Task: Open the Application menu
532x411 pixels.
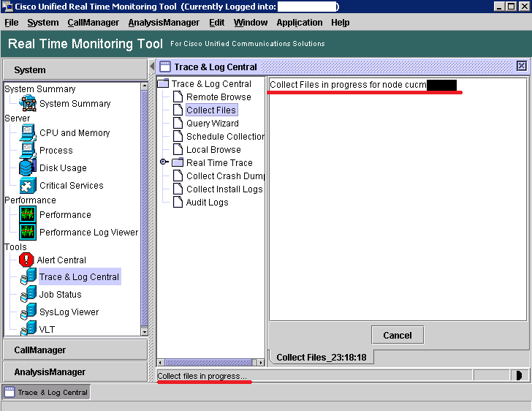Action: pos(300,23)
